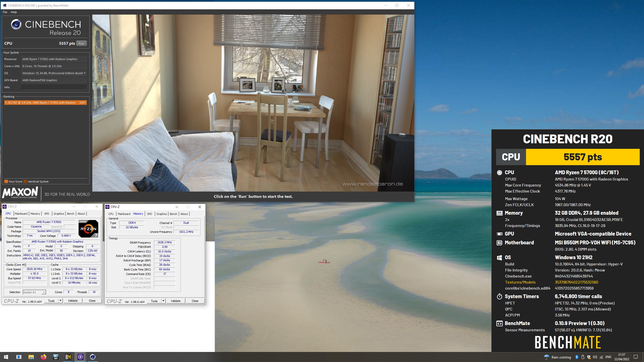Screen dimensions: 644x362
Task: Click the Rain coming weather umbrella icon
Action: click(x=547, y=357)
